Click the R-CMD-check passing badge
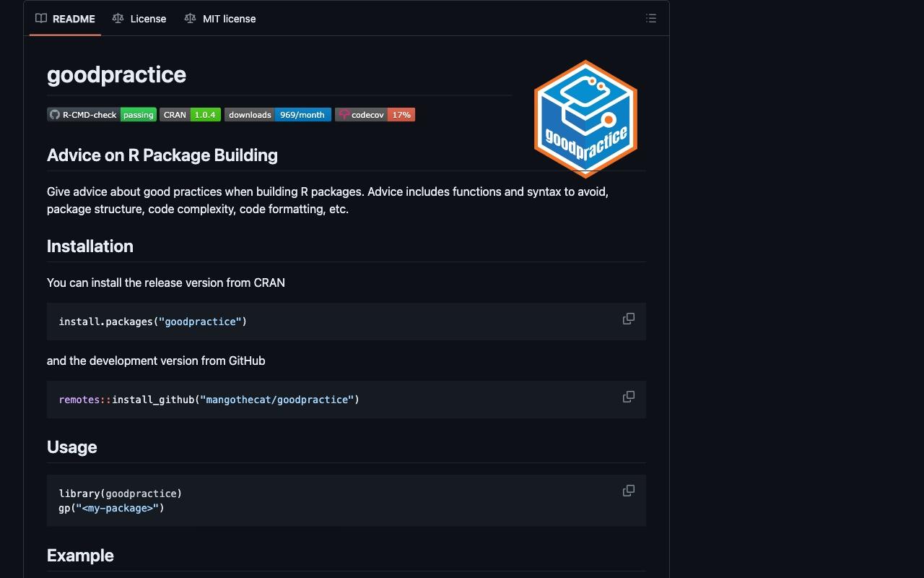 click(102, 115)
